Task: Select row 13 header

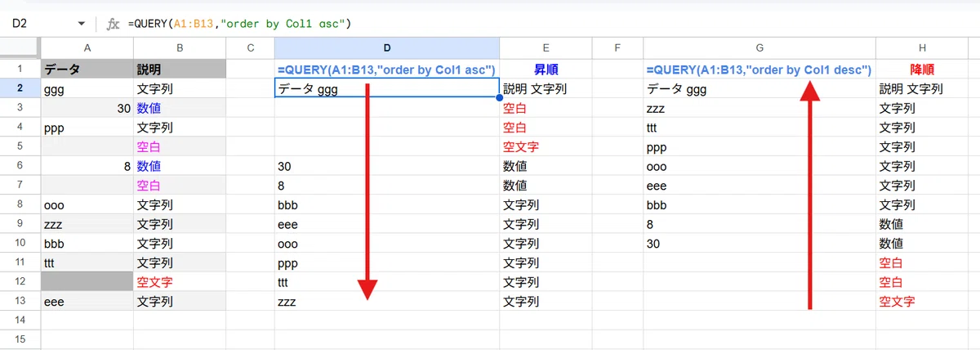Action: click(x=20, y=301)
